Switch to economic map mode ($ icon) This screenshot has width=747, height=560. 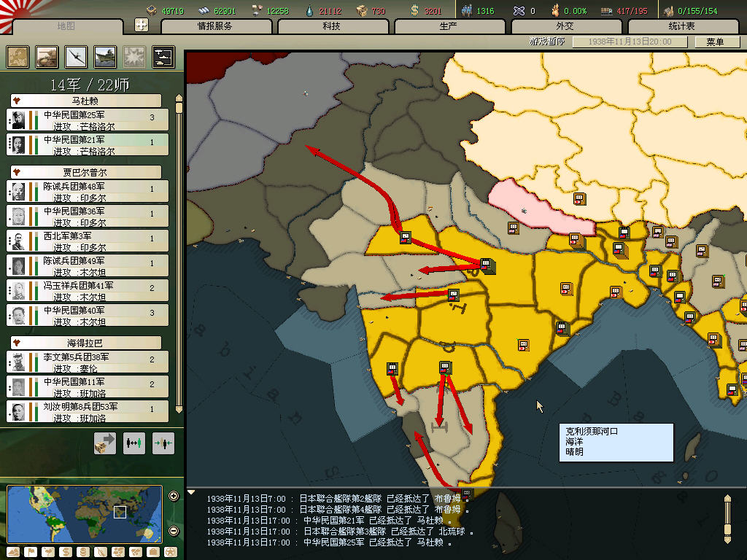pos(64,552)
